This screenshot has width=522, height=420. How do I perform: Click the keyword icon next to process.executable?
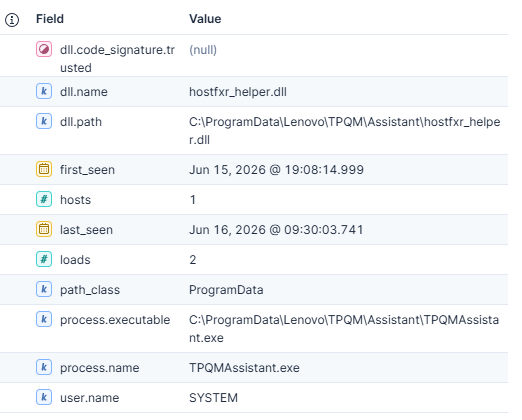click(44, 319)
